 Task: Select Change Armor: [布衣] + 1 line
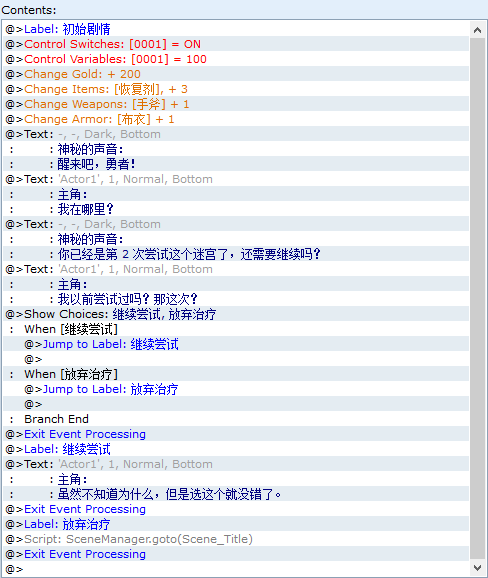(236, 119)
